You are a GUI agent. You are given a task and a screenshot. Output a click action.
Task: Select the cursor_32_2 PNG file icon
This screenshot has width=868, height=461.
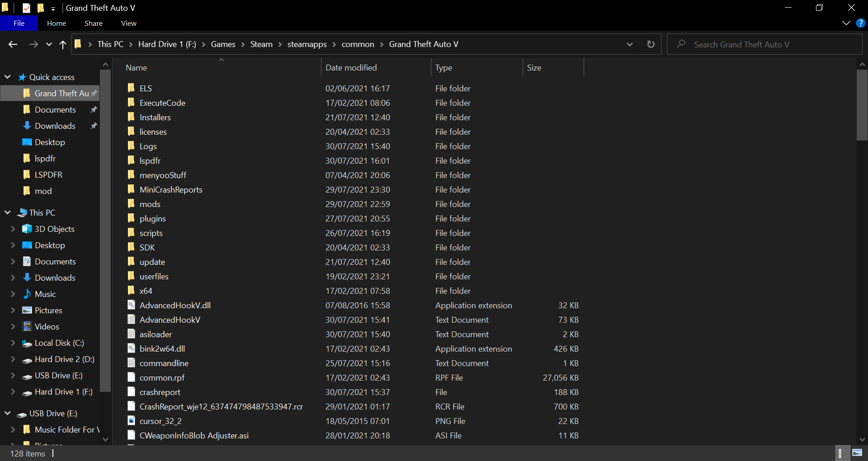pyautogui.click(x=131, y=421)
